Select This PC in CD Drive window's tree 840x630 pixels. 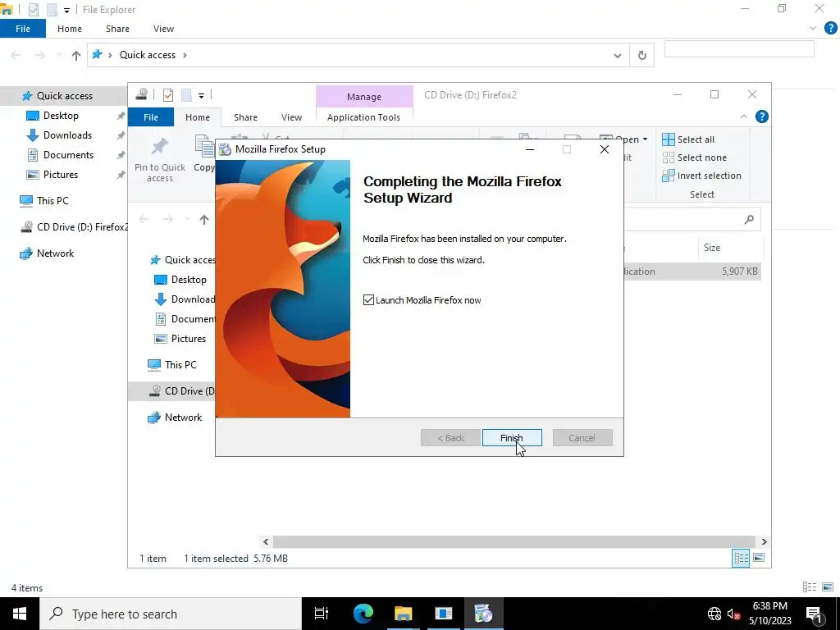coord(180,365)
